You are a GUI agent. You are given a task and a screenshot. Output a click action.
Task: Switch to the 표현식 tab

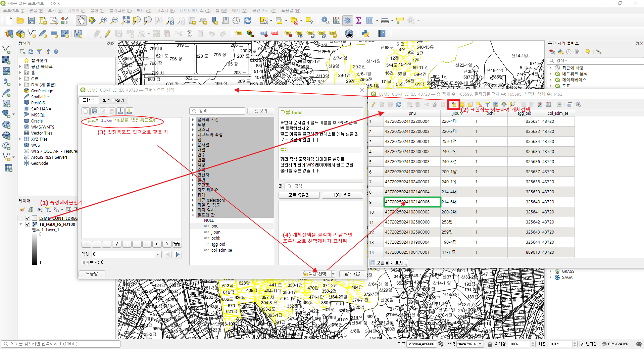pyautogui.click(x=89, y=100)
